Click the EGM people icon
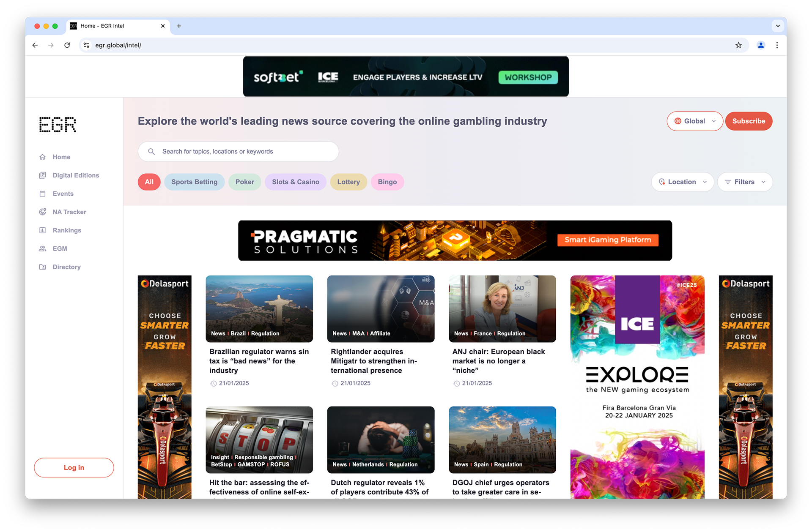This screenshot has height=532, width=812. [43, 248]
